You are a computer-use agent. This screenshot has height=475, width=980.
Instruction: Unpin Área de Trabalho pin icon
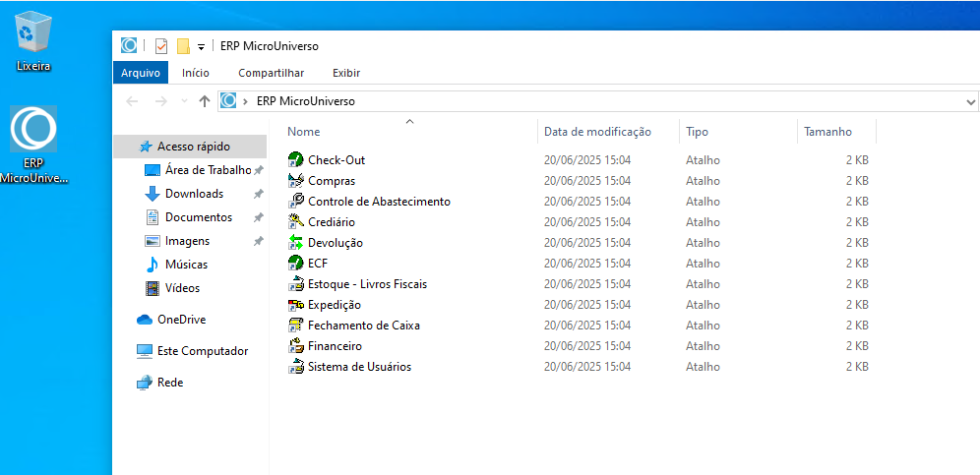tap(258, 170)
